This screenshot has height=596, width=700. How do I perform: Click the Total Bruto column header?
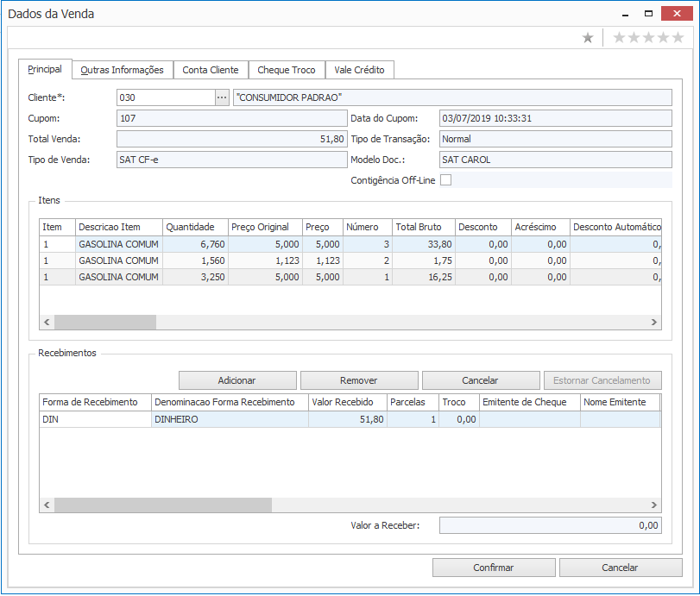point(424,227)
